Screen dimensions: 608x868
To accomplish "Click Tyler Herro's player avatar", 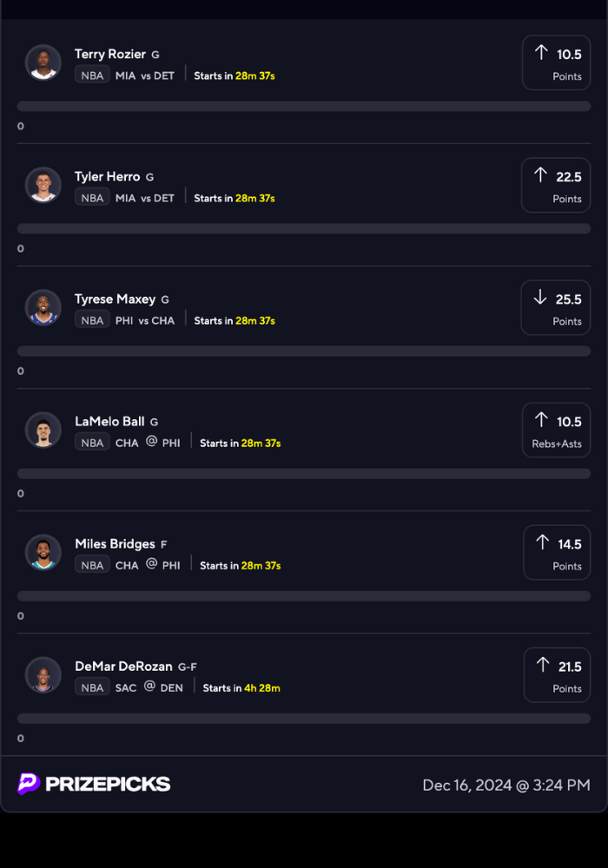I will [x=43, y=185].
